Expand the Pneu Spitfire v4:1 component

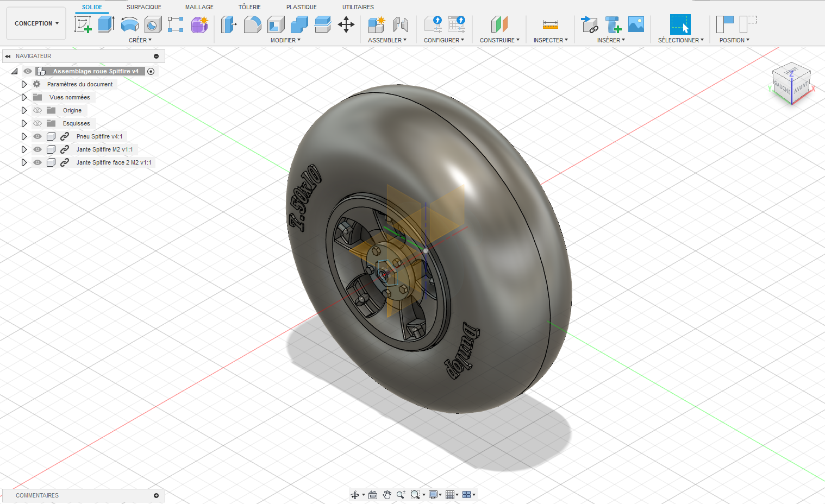click(x=24, y=136)
